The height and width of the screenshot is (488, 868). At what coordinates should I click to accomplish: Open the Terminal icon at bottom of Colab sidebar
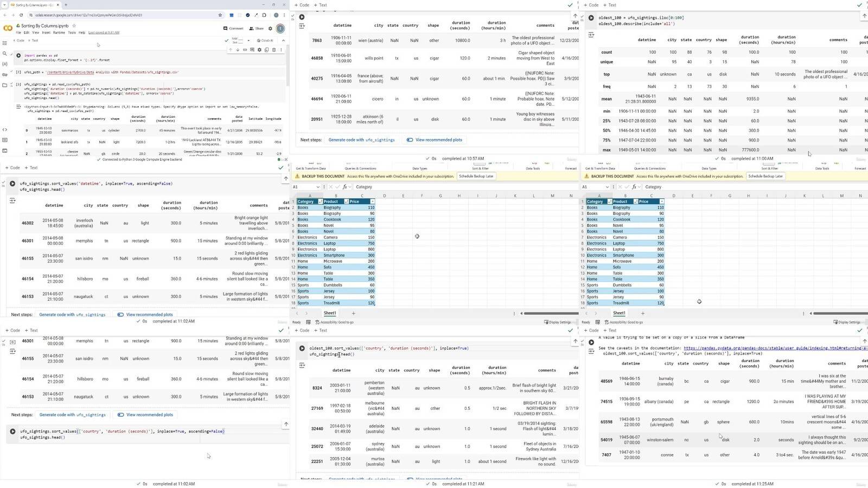(x=5, y=150)
